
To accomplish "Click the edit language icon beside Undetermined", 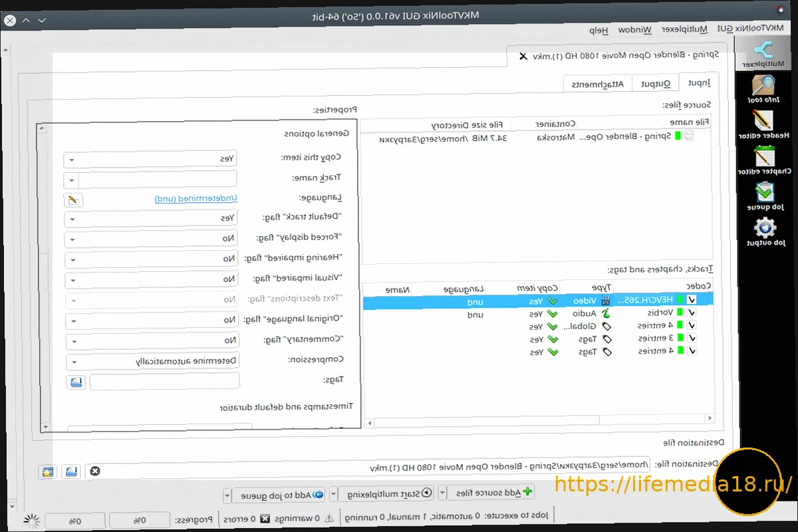I will [x=73, y=199].
